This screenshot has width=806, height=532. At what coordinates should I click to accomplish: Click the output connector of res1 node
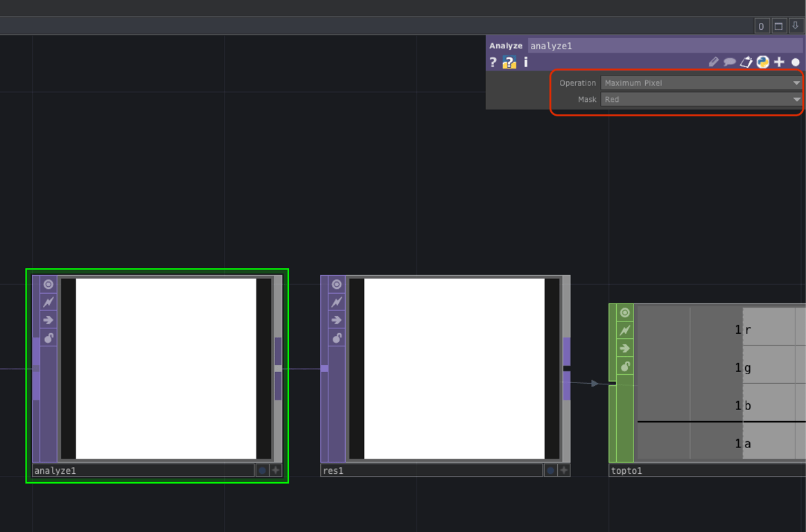(x=566, y=369)
